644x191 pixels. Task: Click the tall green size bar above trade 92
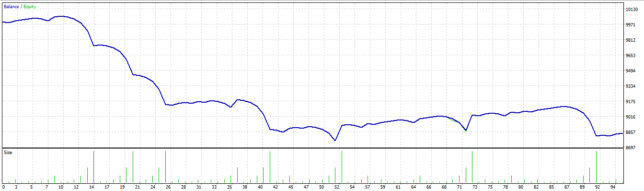596,167
